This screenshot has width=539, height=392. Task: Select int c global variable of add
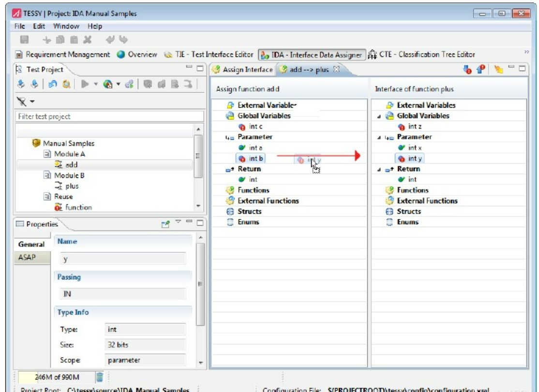coord(250,127)
